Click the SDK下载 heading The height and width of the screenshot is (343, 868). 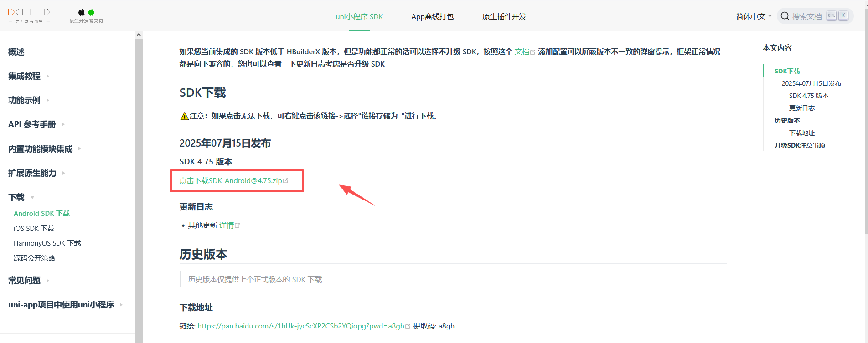(x=202, y=93)
